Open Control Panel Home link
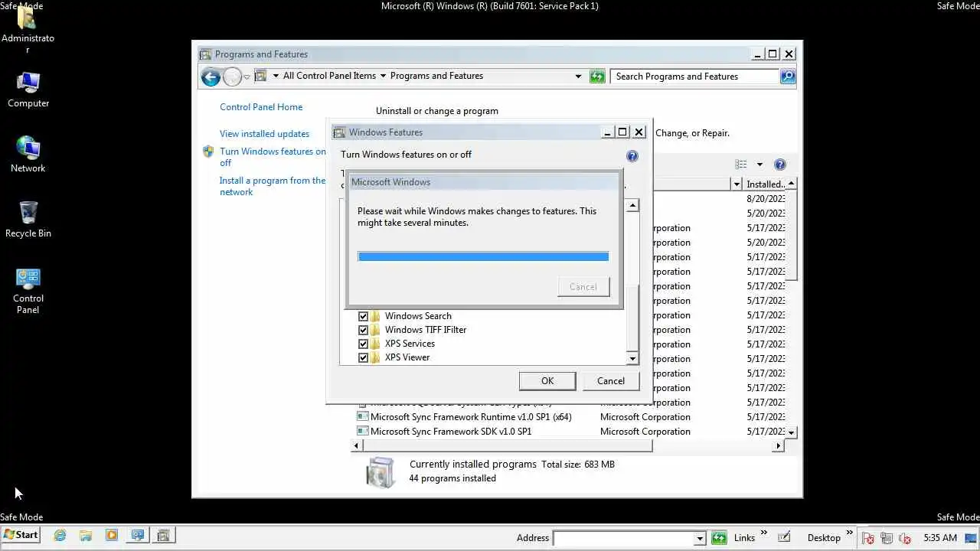Screen dimensions: 980x551 (x=261, y=107)
